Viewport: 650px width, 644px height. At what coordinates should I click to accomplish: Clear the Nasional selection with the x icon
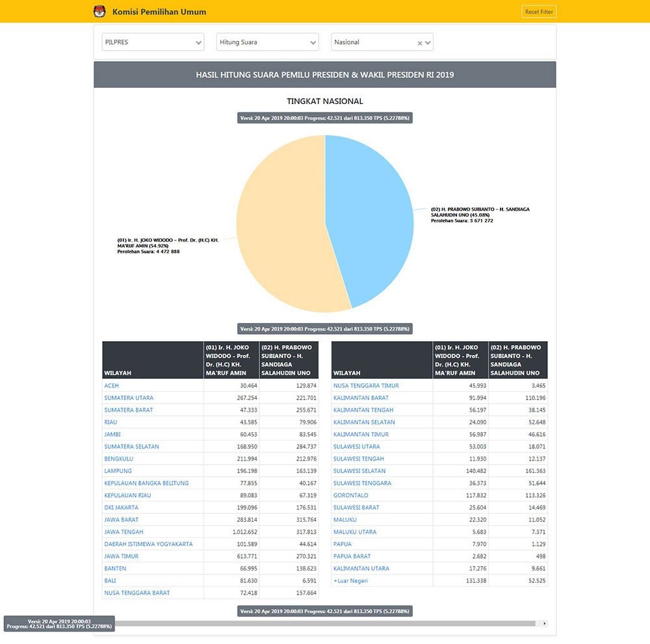coord(420,43)
